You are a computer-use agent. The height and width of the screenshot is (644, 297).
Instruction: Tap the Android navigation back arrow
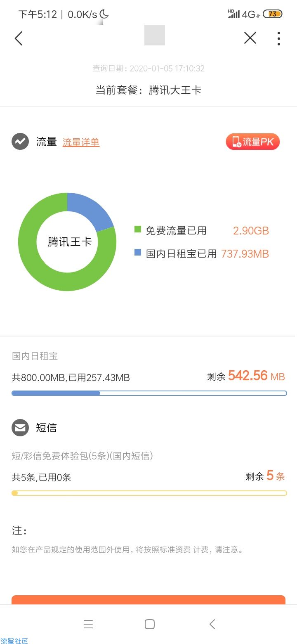coord(212,624)
